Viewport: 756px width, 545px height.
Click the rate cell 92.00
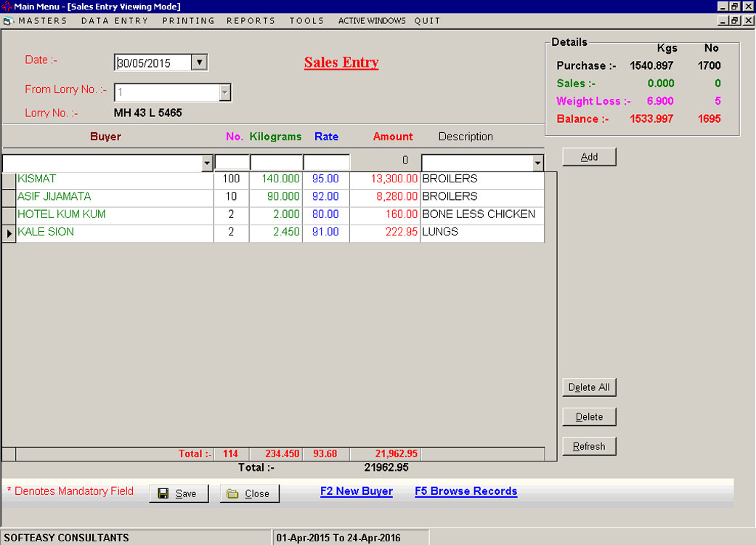[x=326, y=197]
